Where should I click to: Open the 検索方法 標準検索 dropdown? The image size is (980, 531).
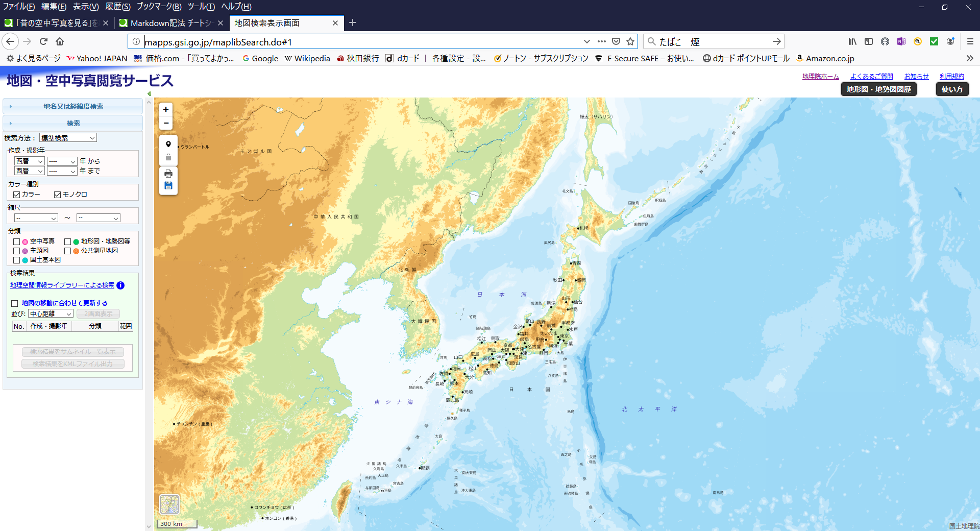[x=68, y=138]
